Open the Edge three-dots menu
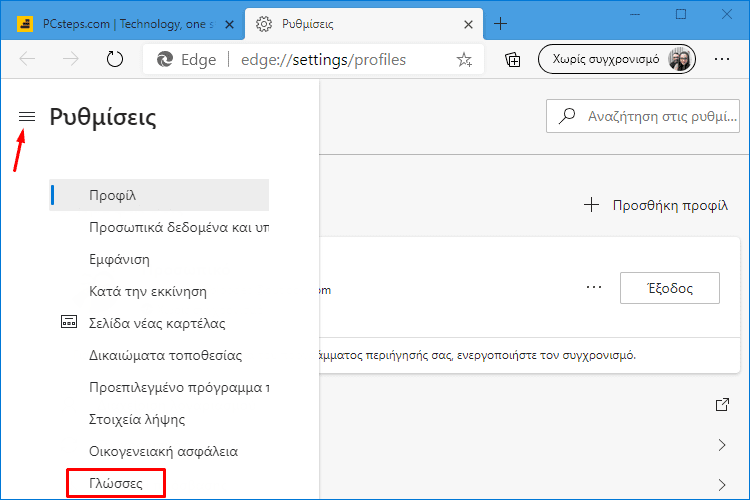Viewport: 750px width, 500px height. tap(721, 59)
